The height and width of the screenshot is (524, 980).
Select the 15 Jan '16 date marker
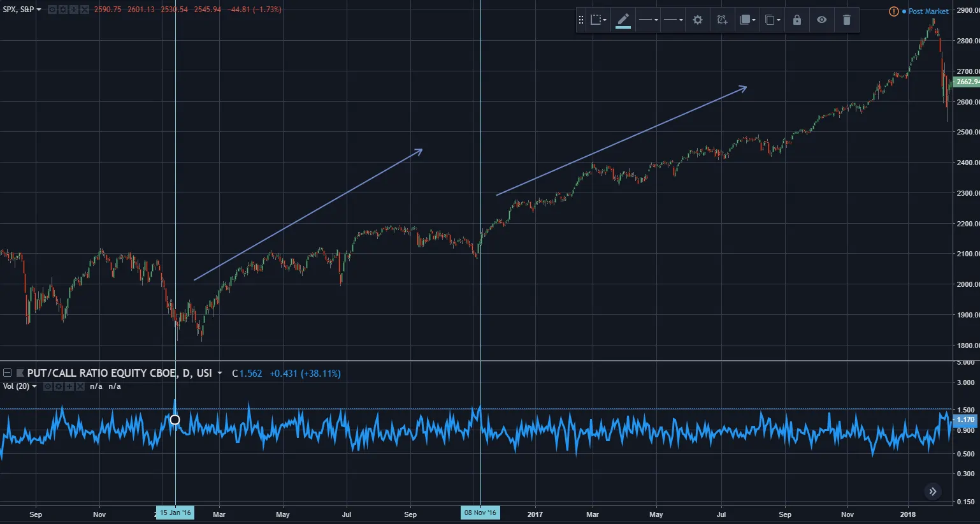175,513
